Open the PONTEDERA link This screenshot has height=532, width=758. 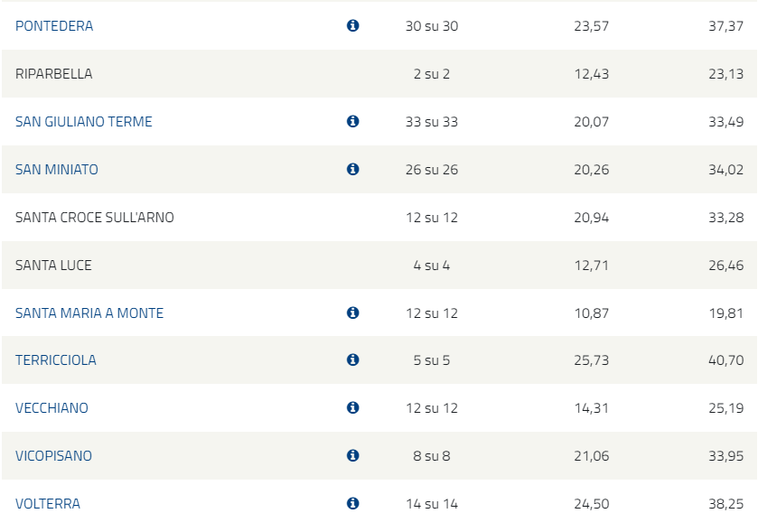pos(54,25)
